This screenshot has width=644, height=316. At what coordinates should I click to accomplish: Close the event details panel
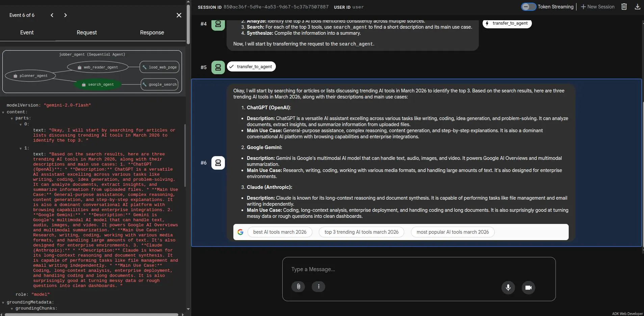point(179,15)
